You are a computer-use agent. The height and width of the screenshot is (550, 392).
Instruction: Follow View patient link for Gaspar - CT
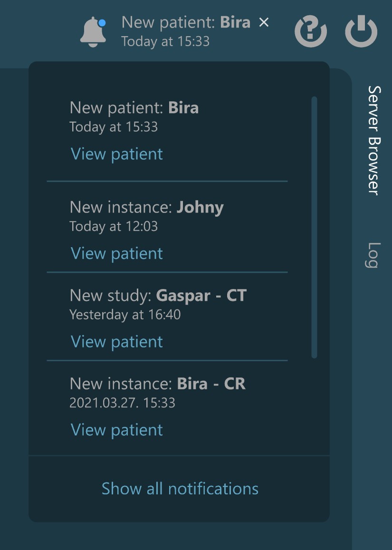[117, 342]
